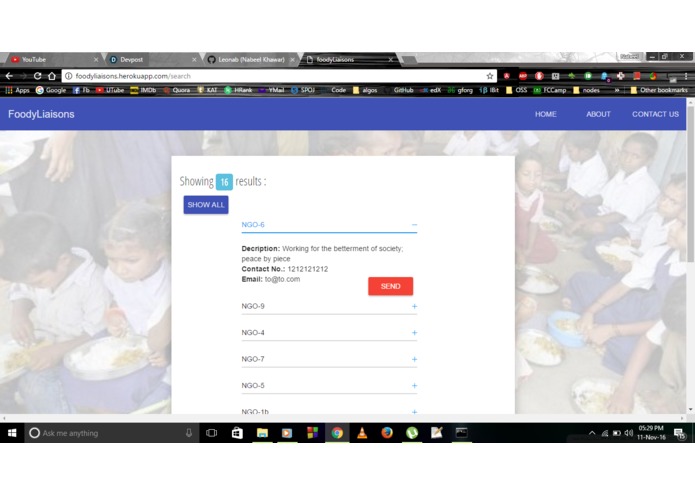The image size is (695, 494).
Task: Click the AdBlock Plus extension icon
Action: point(523,76)
